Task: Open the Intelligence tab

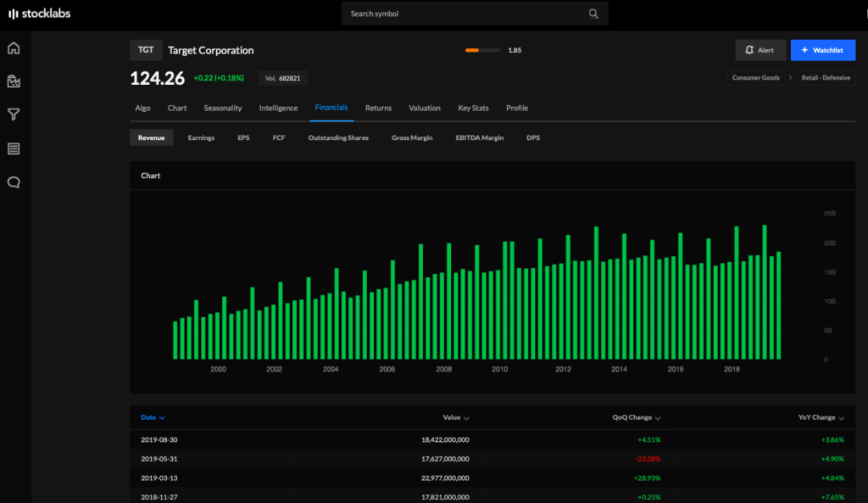Action: click(278, 108)
